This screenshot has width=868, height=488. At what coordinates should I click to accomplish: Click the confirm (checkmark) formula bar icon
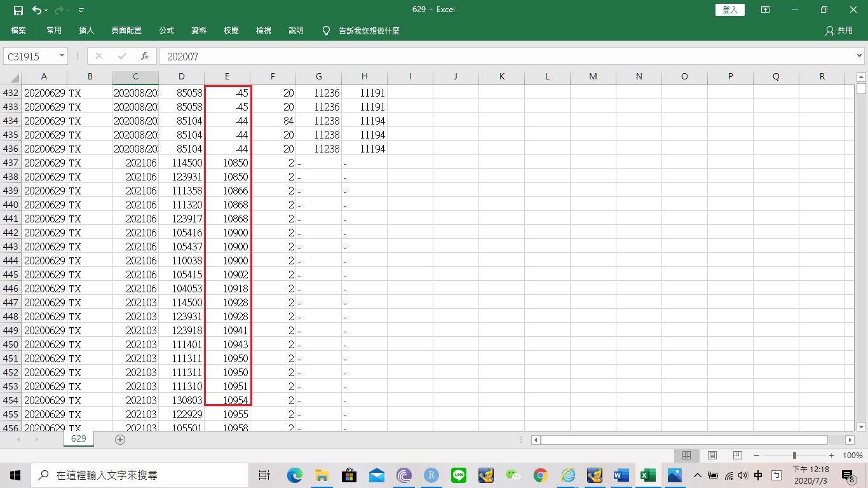121,56
